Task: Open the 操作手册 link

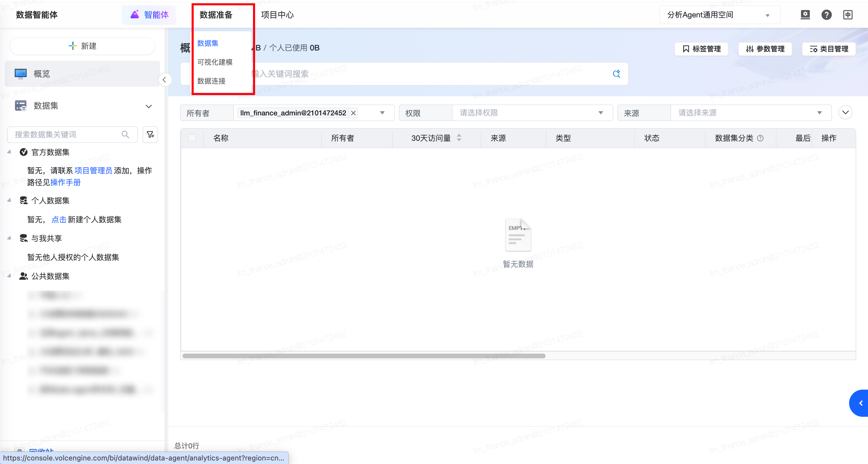Action: (65, 182)
